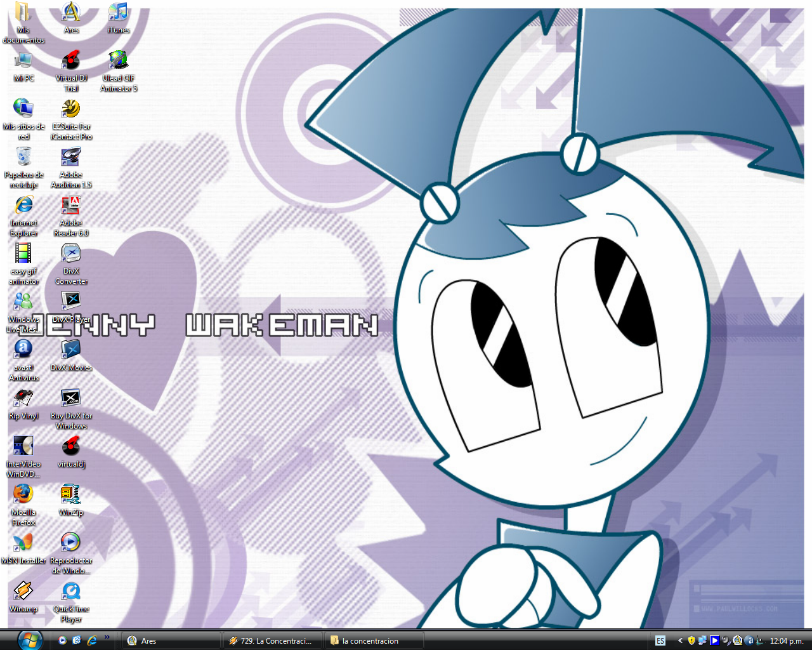Select the Ulead GIF Animator 5 icon
Viewport: 812px width, 650px height.
pyautogui.click(x=119, y=71)
